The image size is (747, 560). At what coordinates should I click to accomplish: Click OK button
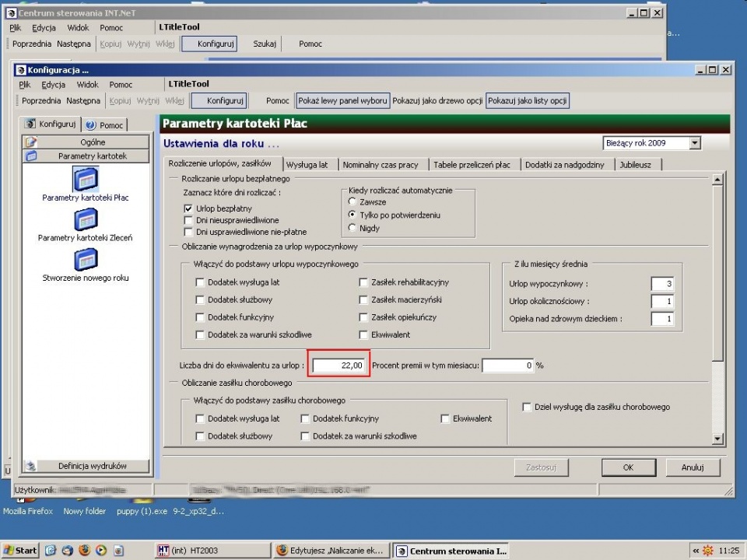coord(629,467)
